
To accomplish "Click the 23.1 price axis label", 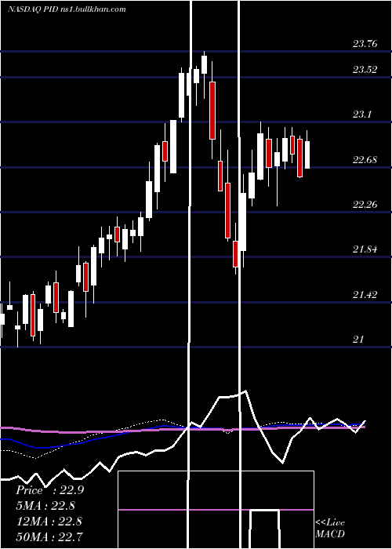I will click(x=362, y=115).
